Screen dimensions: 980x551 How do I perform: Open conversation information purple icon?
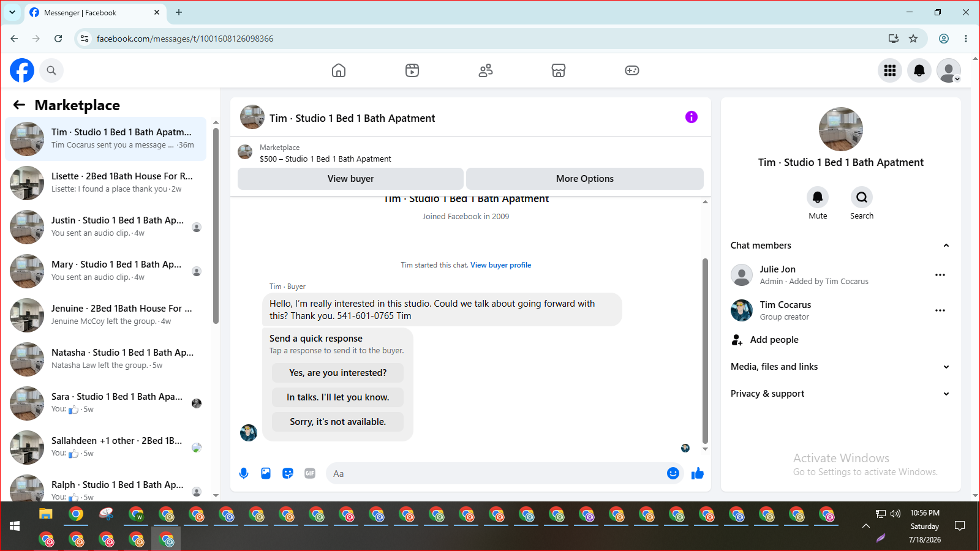coord(692,117)
